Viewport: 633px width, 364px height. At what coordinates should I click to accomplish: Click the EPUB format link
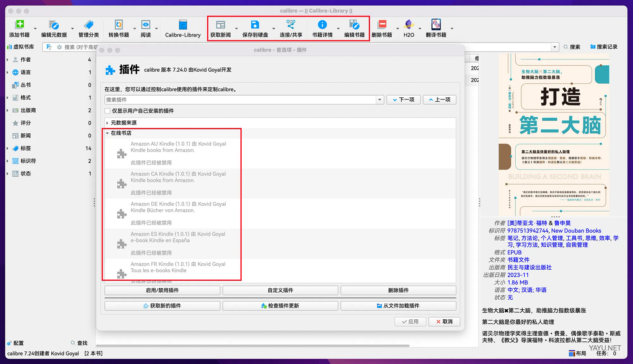[x=514, y=252]
